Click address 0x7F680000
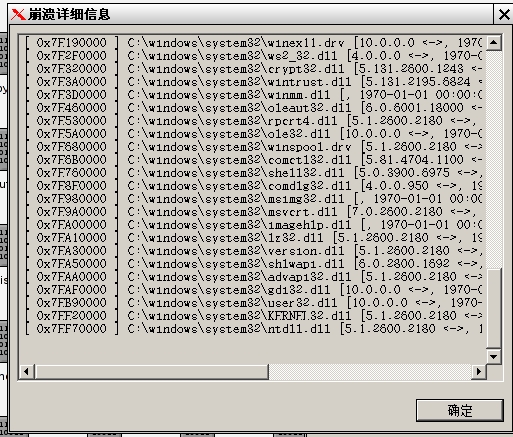 point(71,147)
